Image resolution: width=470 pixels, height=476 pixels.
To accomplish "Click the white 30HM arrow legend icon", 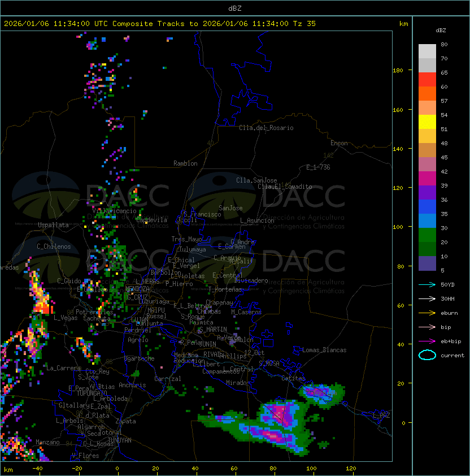I will [x=427, y=298].
